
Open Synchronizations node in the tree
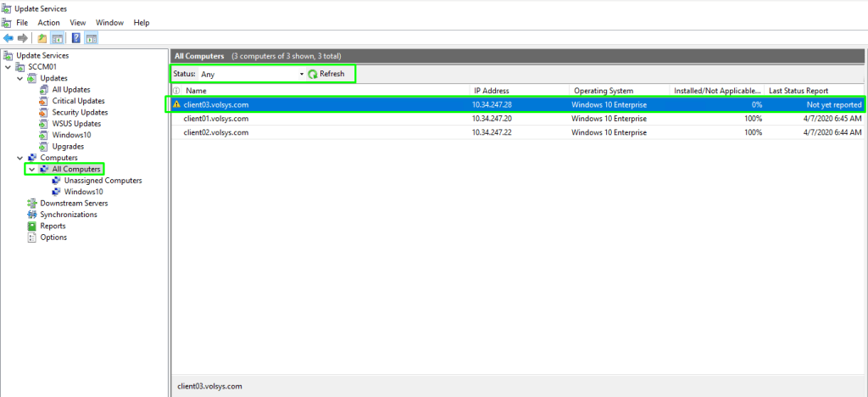tap(68, 215)
